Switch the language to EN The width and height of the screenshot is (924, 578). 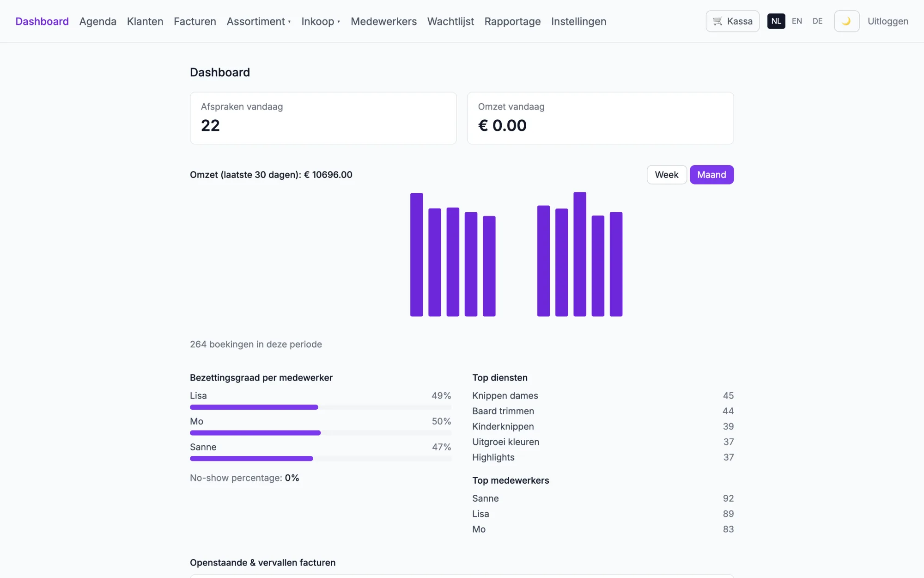[x=797, y=21]
